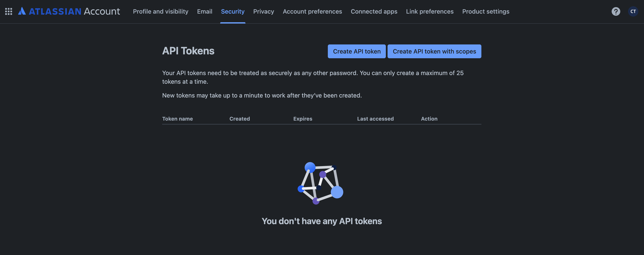
Task: Open the CT profile avatar menu
Action: click(x=633, y=11)
